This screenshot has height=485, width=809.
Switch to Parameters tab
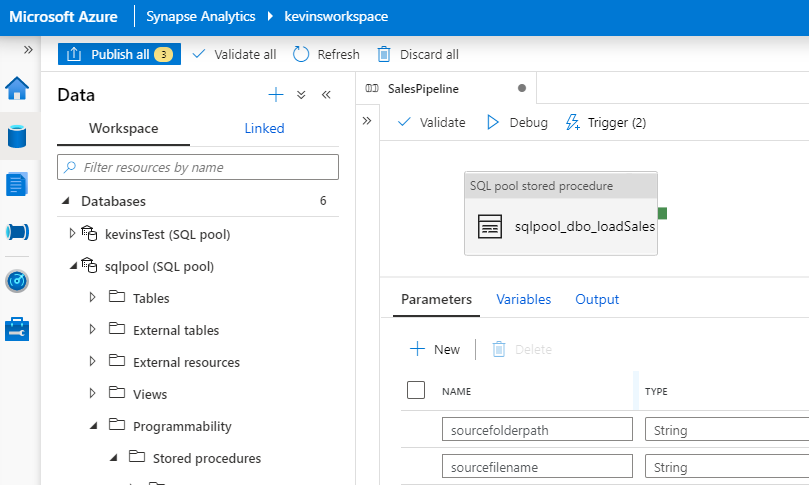[436, 299]
